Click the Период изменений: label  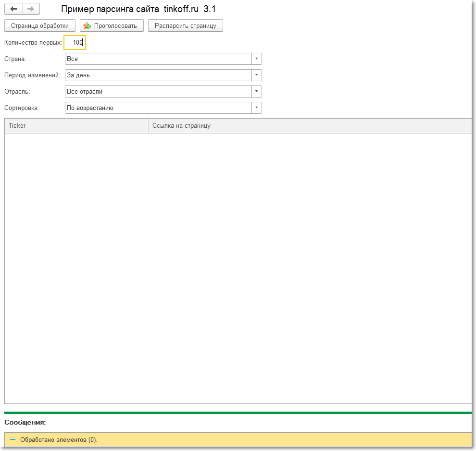pyautogui.click(x=32, y=75)
